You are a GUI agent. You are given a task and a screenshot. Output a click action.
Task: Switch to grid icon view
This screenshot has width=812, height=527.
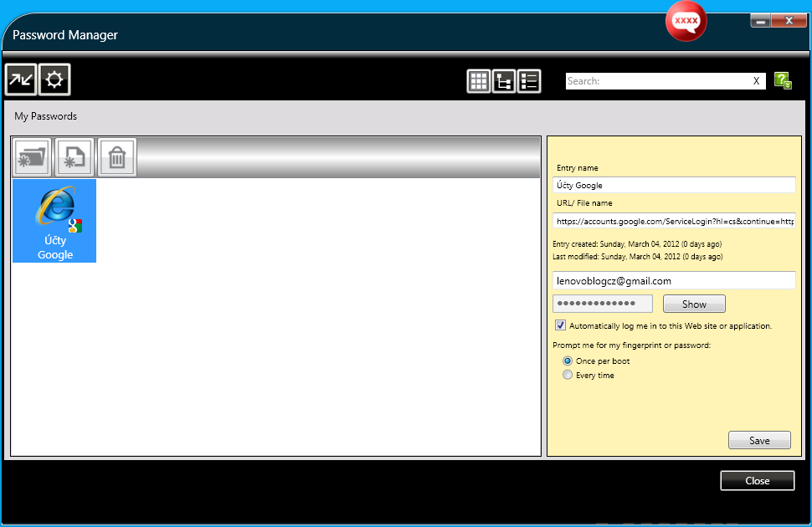(479, 81)
